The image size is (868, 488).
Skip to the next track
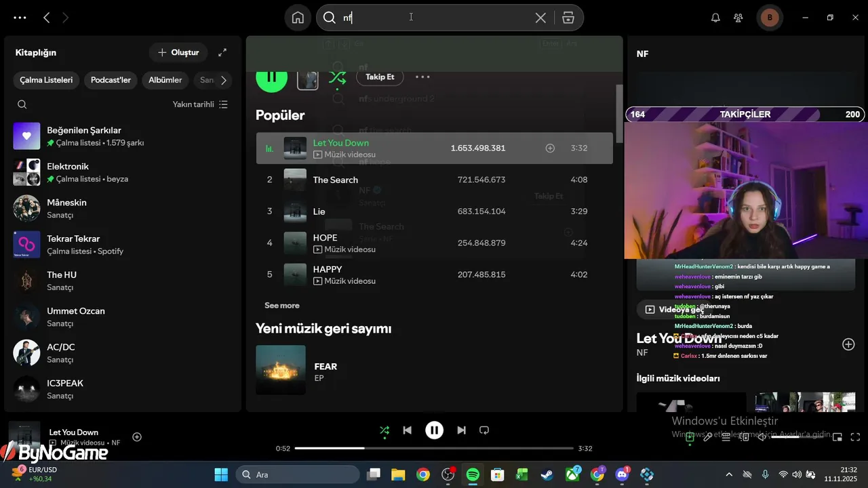pyautogui.click(x=461, y=430)
